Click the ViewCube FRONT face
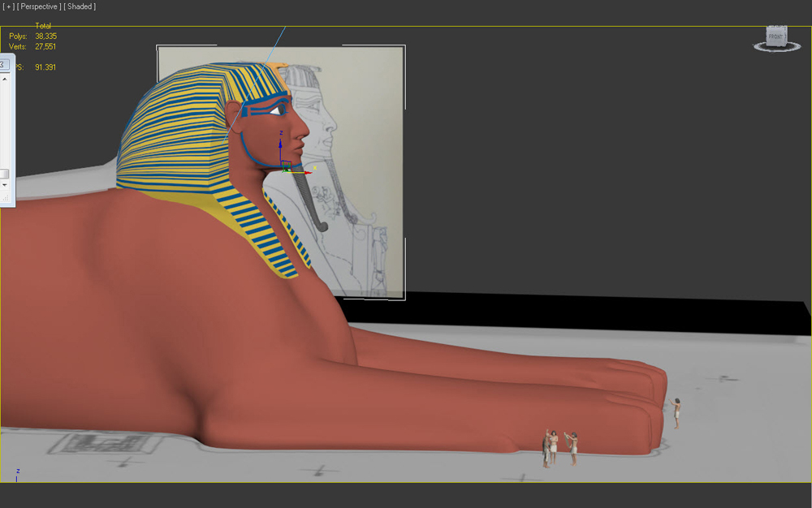This screenshot has height=508, width=812. pos(775,37)
